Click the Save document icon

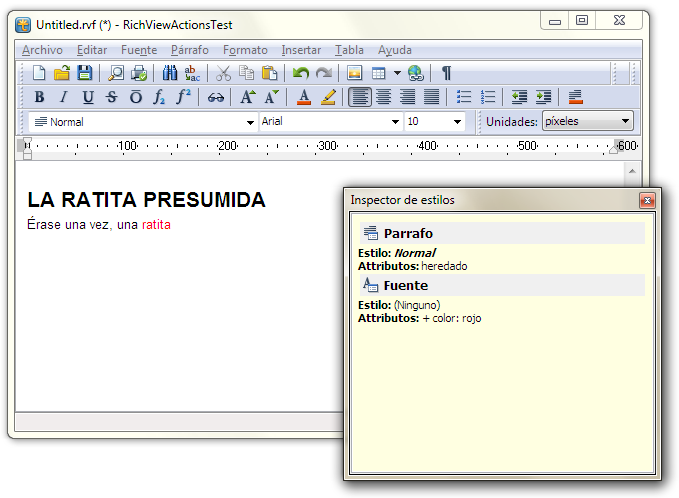(84, 73)
